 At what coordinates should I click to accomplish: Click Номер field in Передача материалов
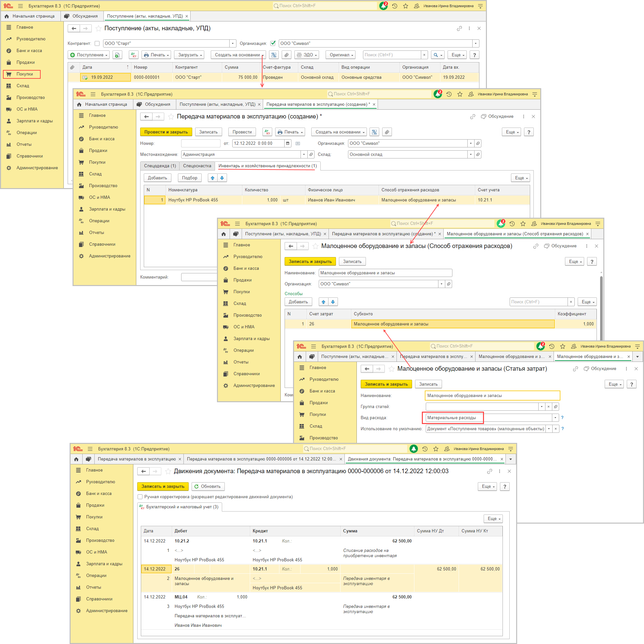click(201, 144)
